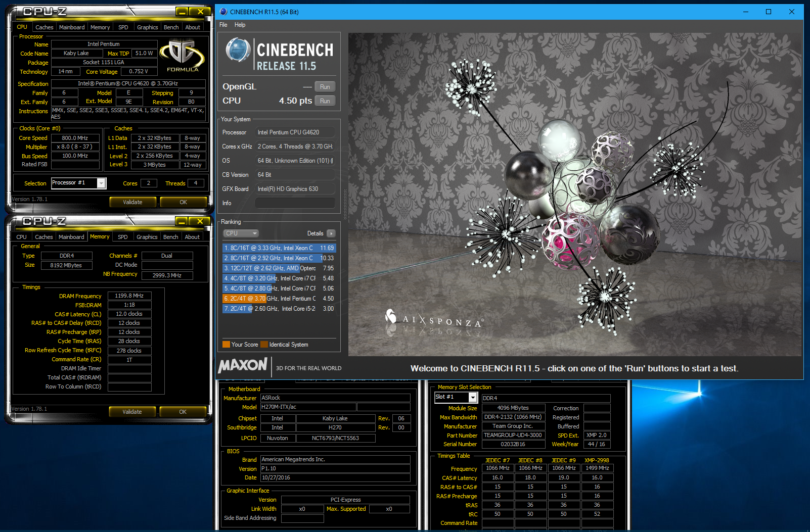The image size is (810, 532).
Task: Click the Core Speed value 800.0 MHz
Action: point(75,138)
